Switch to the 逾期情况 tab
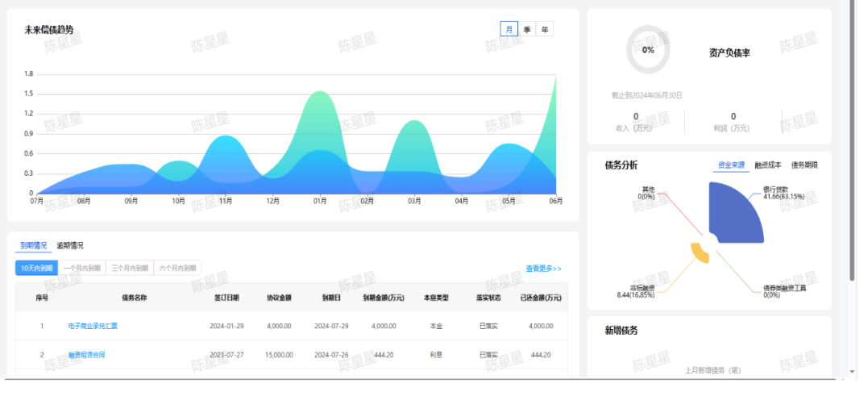 click(x=70, y=245)
